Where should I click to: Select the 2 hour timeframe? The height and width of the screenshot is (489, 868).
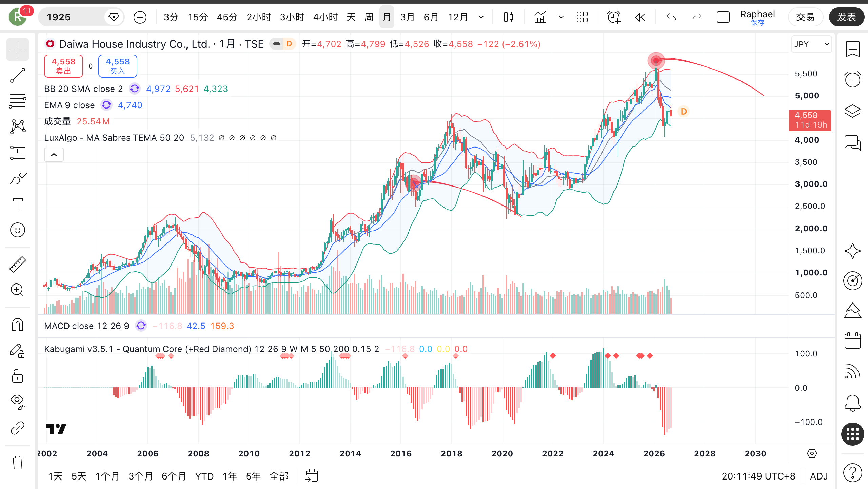pos(259,17)
